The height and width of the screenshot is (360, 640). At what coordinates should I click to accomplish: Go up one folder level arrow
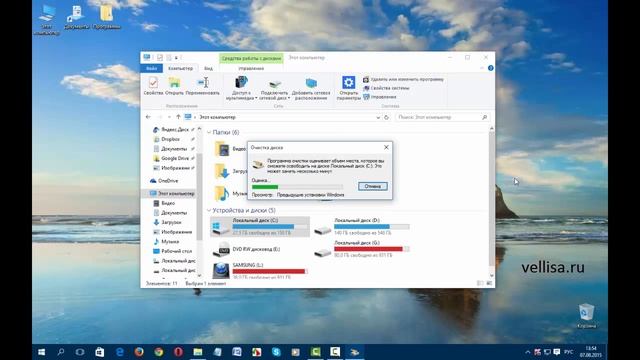[x=178, y=117]
